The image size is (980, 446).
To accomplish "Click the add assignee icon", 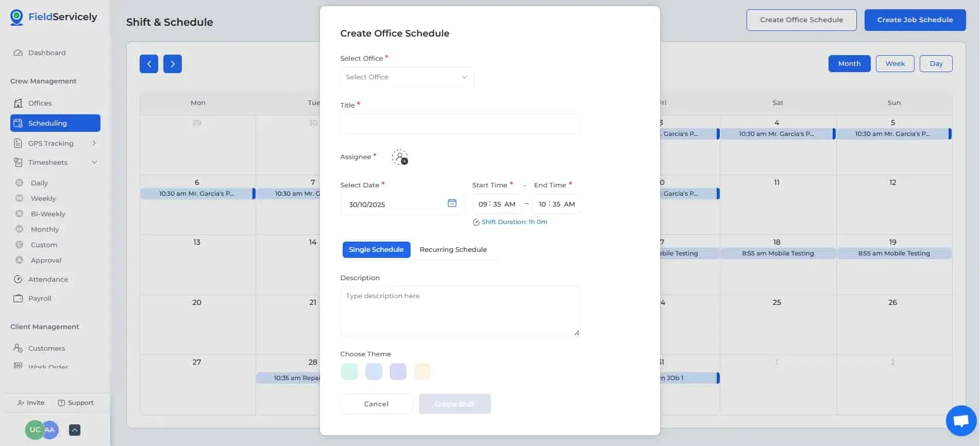I will [x=400, y=157].
